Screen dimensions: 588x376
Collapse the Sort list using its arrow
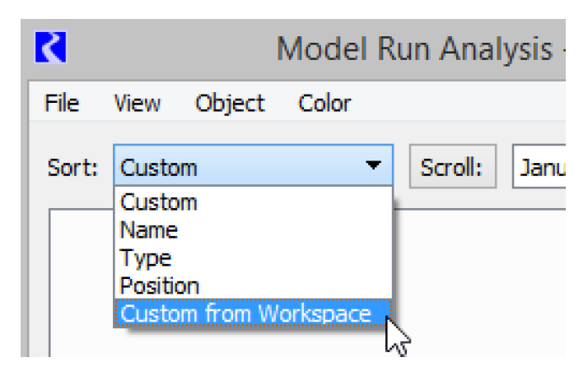pos(374,167)
